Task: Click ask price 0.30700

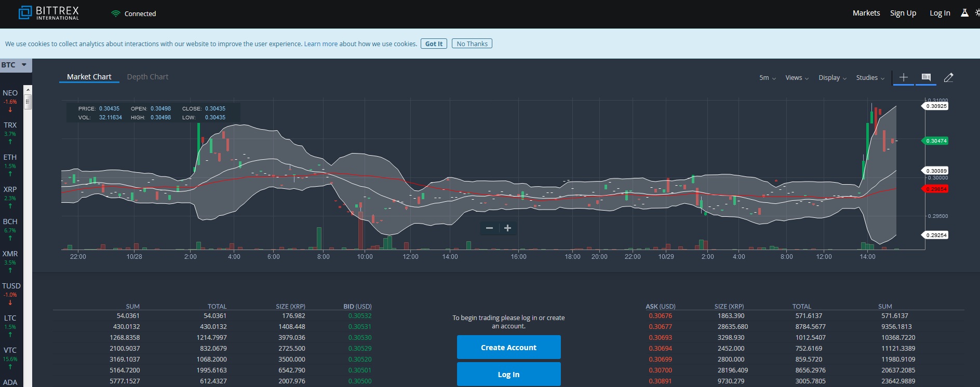Action: click(660, 370)
